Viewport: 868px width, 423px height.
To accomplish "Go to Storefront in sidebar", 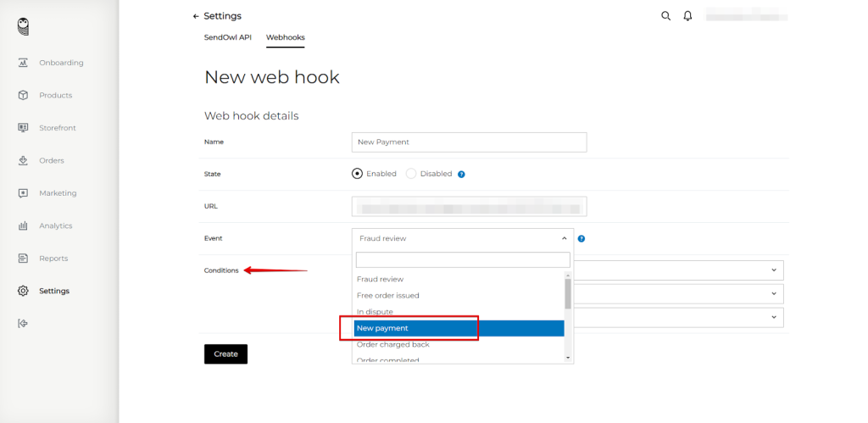I will [57, 128].
